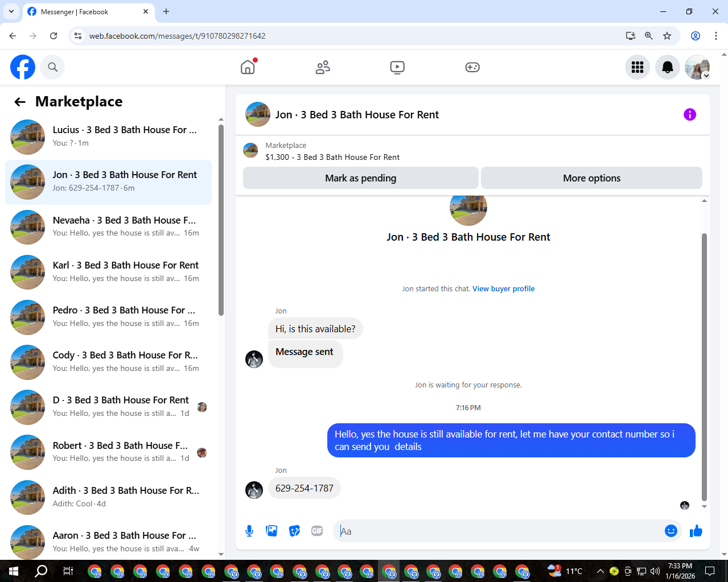
Task: Open the Menu grid icon
Action: tap(637, 67)
